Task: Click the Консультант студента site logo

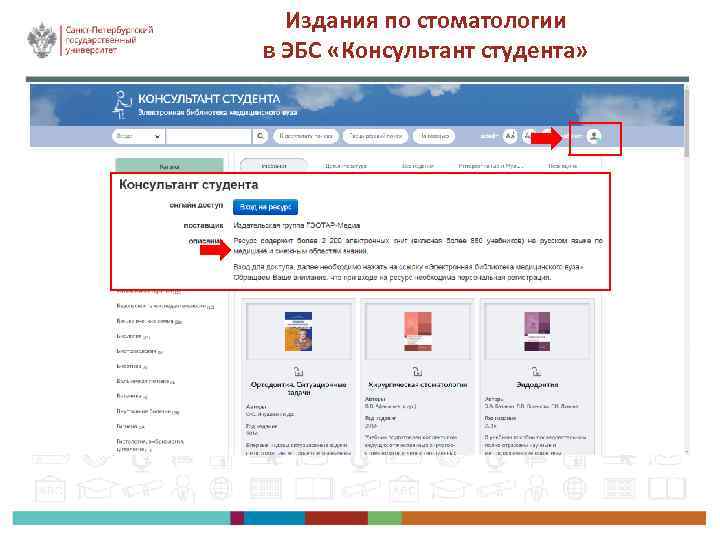Action: click(204, 105)
